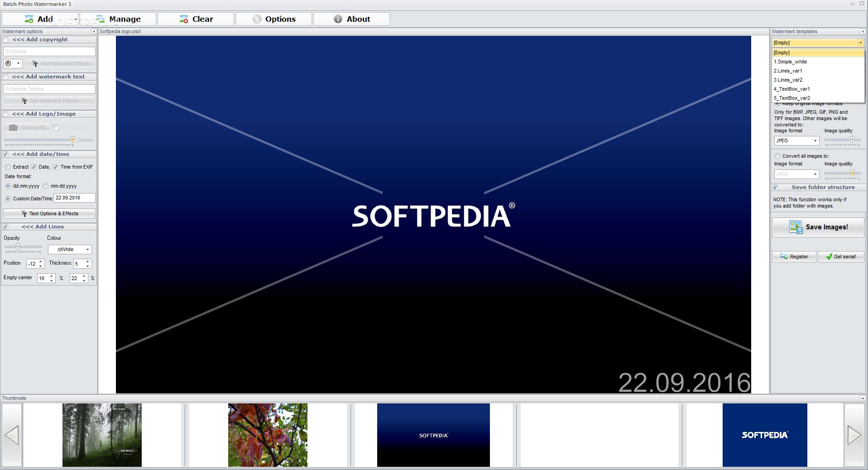Toggle the Date checkbox

pyautogui.click(x=34, y=167)
